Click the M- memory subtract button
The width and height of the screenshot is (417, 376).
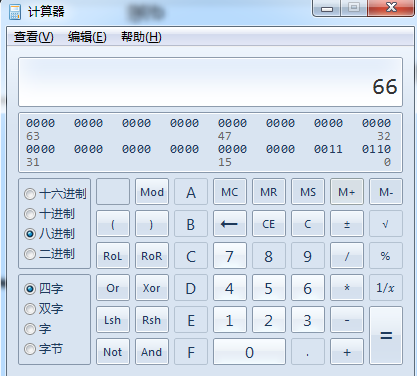point(386,192)
